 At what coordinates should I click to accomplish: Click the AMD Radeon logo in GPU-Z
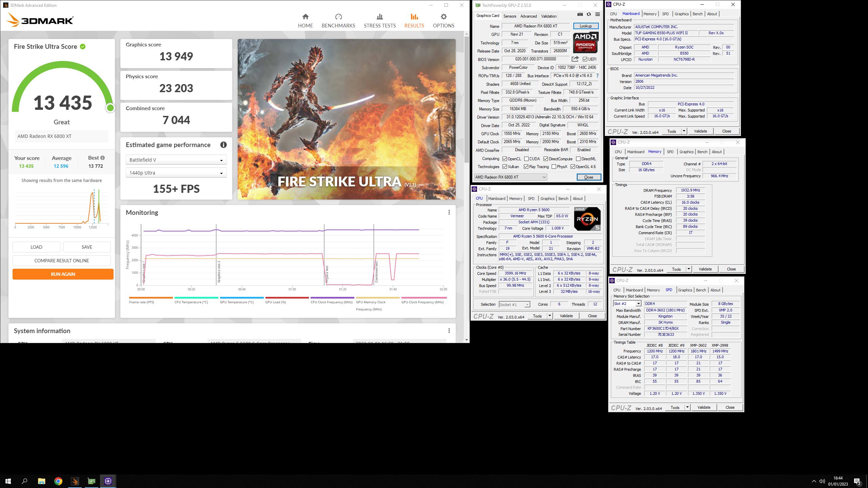click(586, 42)
